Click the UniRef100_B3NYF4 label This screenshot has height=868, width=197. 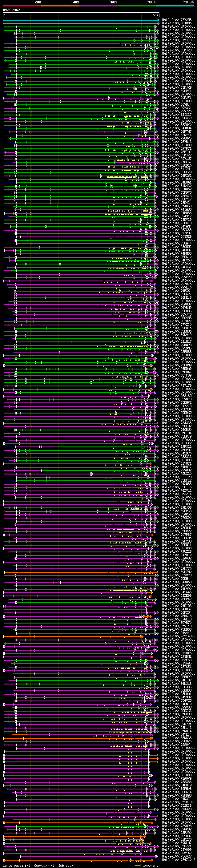tap(177, 135)
